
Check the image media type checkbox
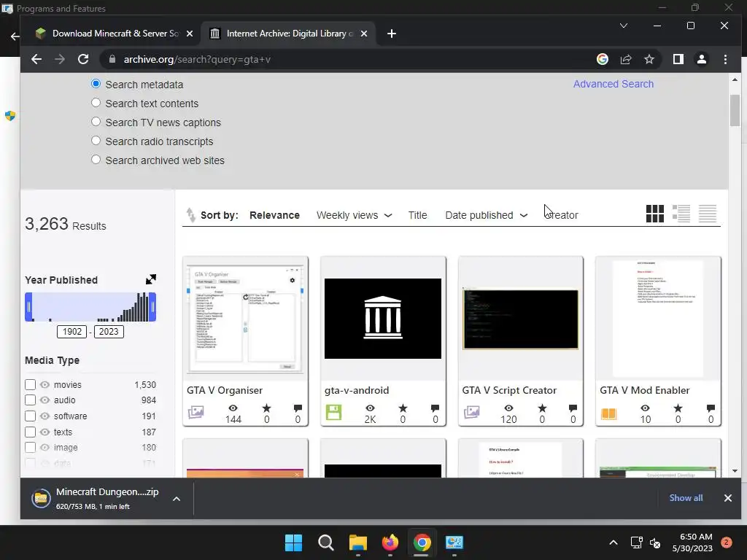(30, 448)
